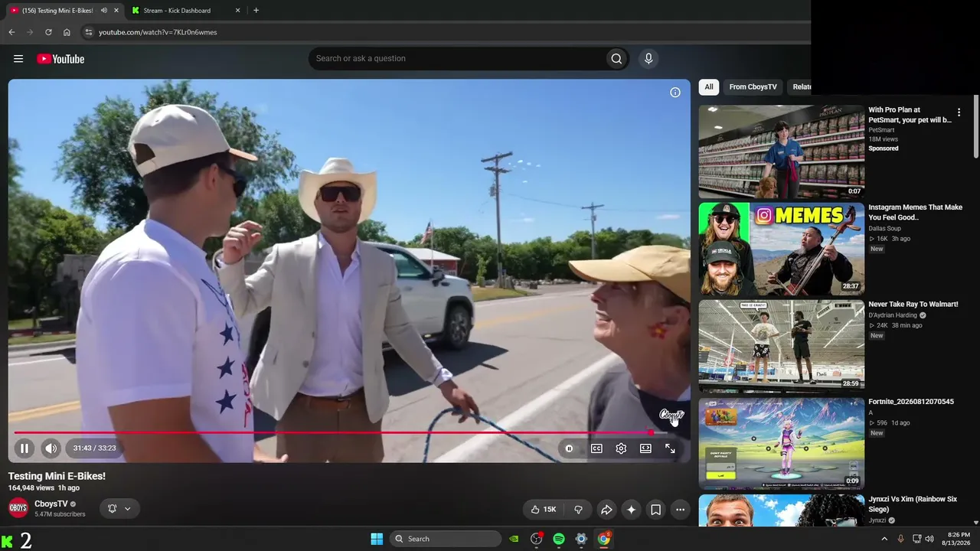Go to YouTube home via logo

pos(60,59)
